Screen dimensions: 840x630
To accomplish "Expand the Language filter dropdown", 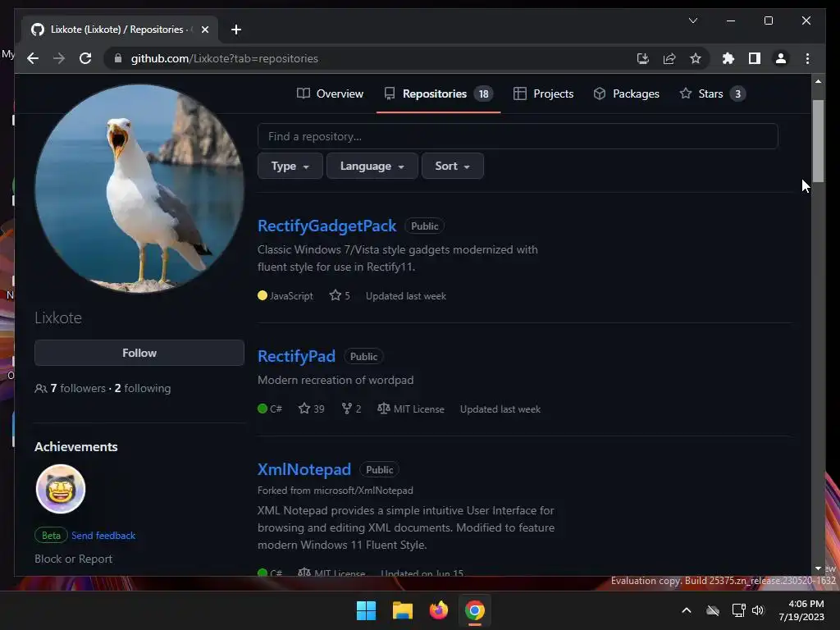I will pyautogui.click(x=372, y=166).
